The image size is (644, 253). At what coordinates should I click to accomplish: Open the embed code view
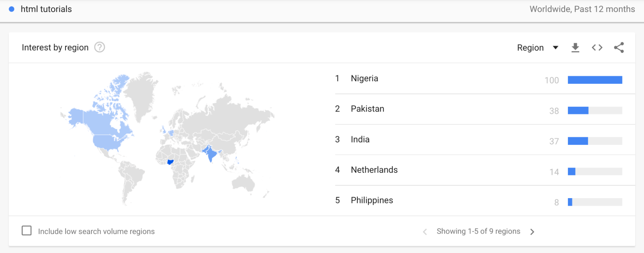tap(597, 47)
